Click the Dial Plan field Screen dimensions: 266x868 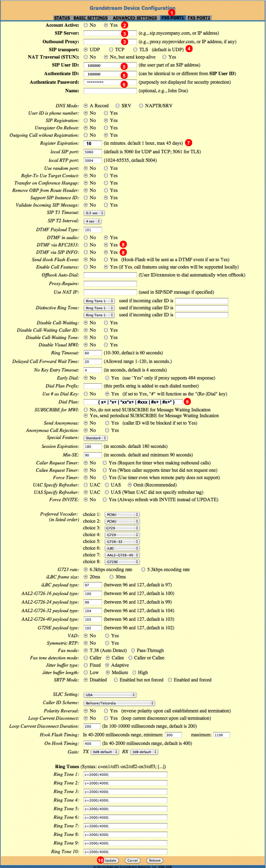pos(133,402)
